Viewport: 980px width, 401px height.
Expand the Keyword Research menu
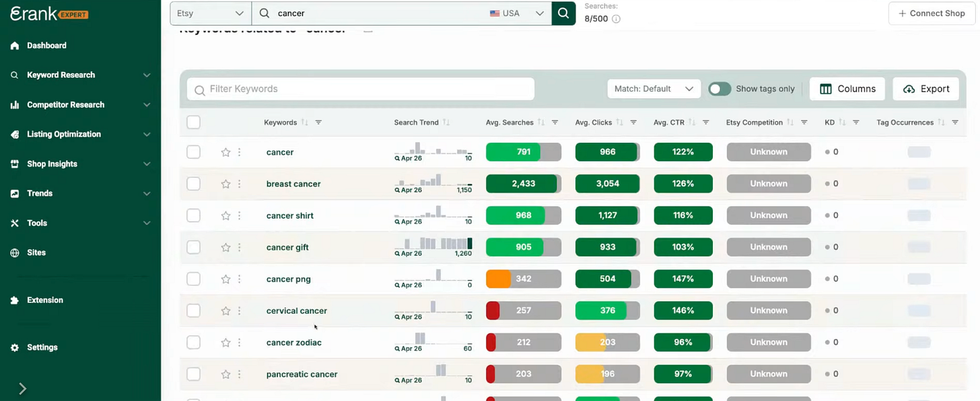pyautogui.click(x=80, y=75)
